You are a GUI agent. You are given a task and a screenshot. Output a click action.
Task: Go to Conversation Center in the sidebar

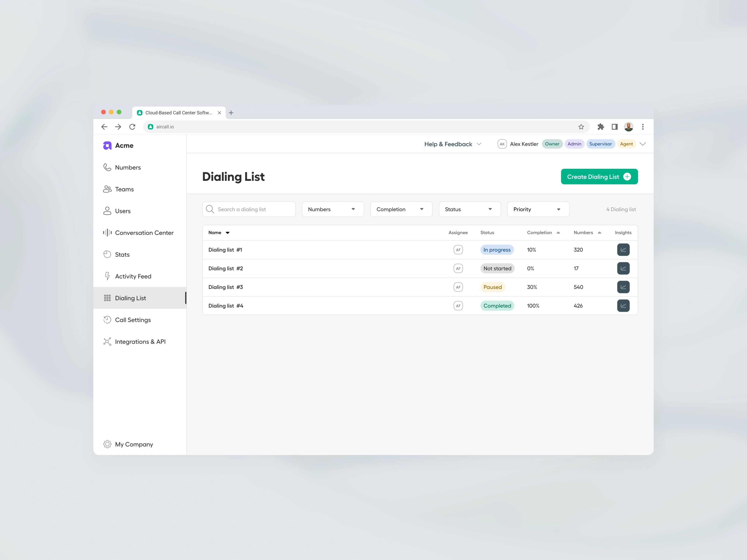click(x=144, y=233)
